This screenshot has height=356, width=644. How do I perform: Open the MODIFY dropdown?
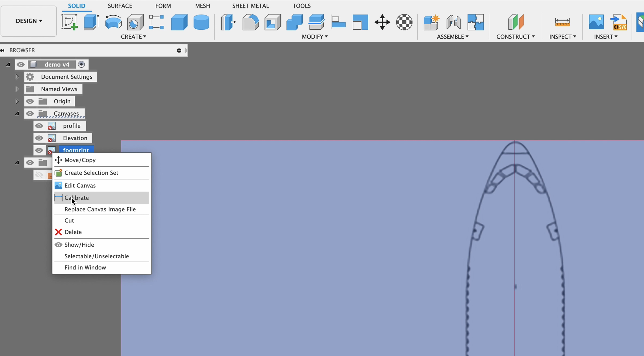314,37
